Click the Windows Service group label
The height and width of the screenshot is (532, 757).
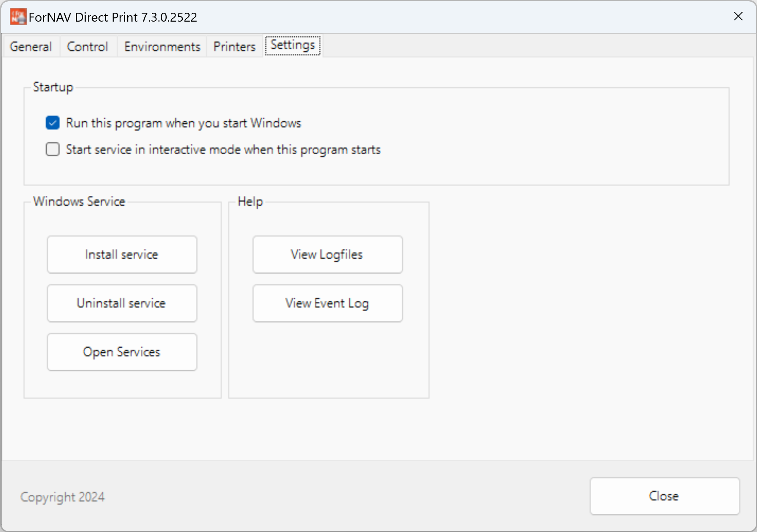79,201
